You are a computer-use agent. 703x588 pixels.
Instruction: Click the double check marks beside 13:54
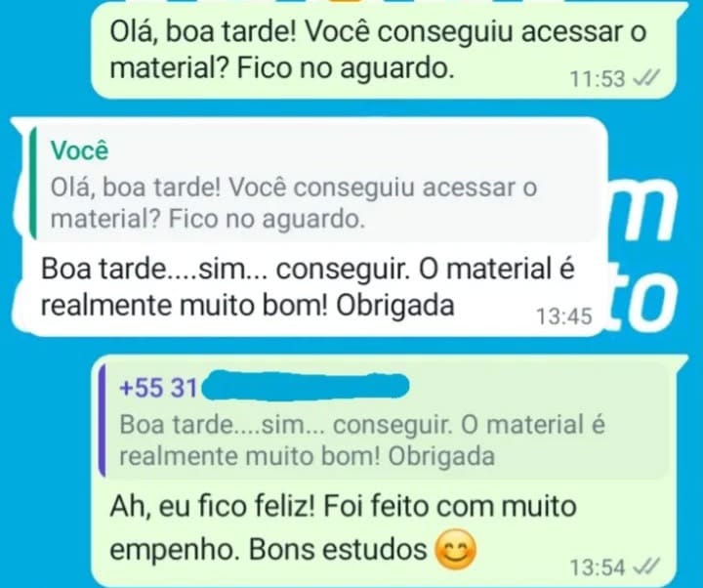646,567
